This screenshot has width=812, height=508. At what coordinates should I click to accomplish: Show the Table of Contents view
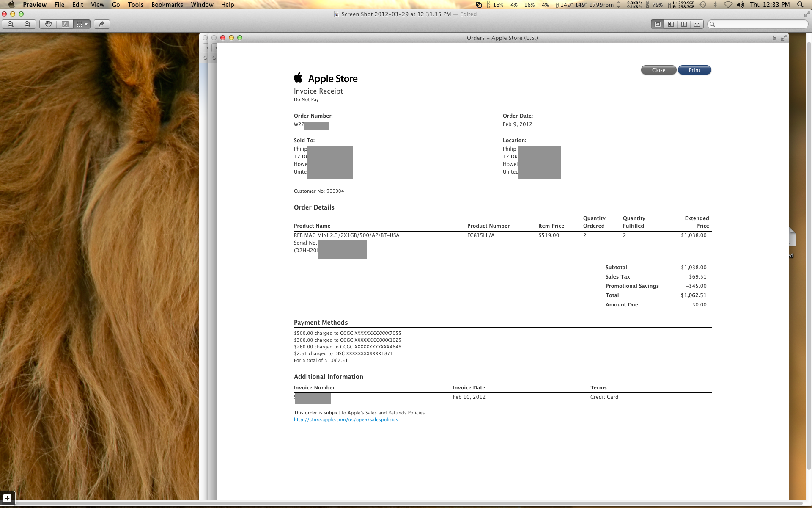pos(684,24)
